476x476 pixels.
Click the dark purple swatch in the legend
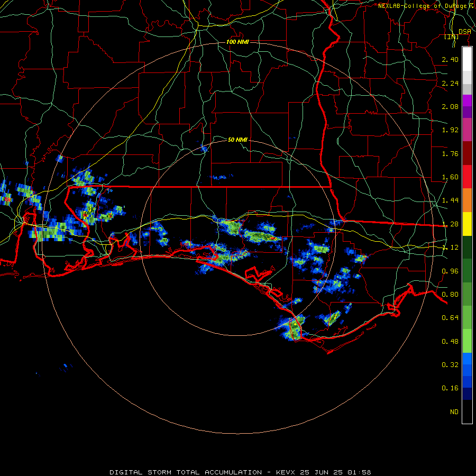coord(467,112)
